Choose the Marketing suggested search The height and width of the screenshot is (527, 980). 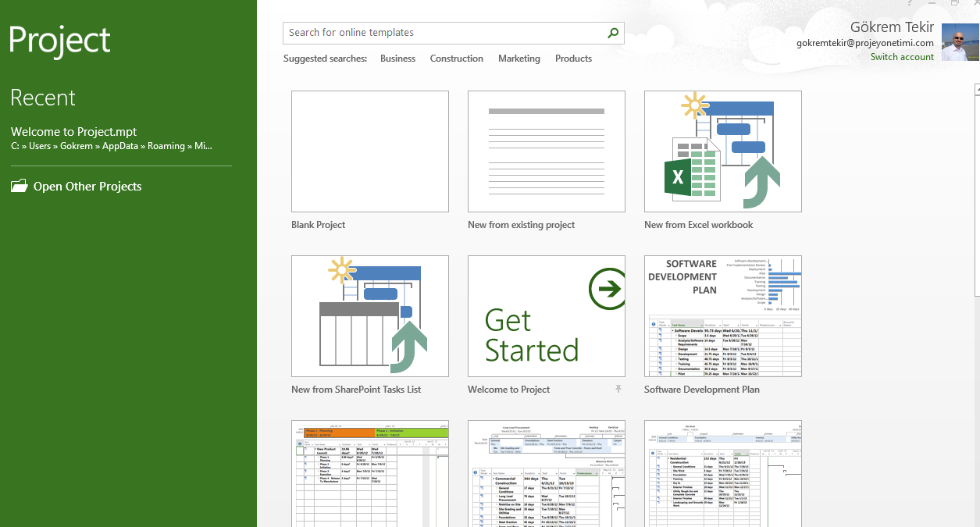coord(519,59)
